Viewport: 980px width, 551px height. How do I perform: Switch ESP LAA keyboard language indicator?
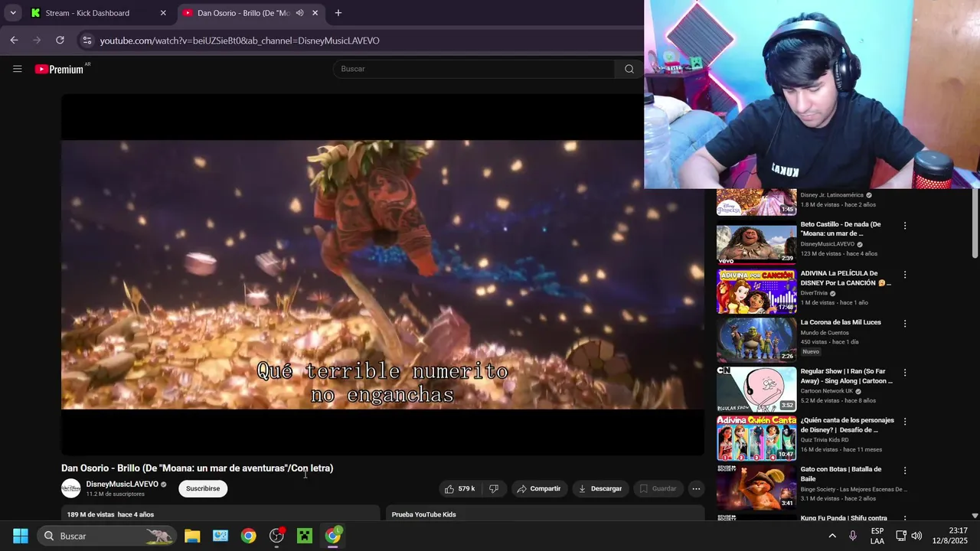tap(877, 536)
